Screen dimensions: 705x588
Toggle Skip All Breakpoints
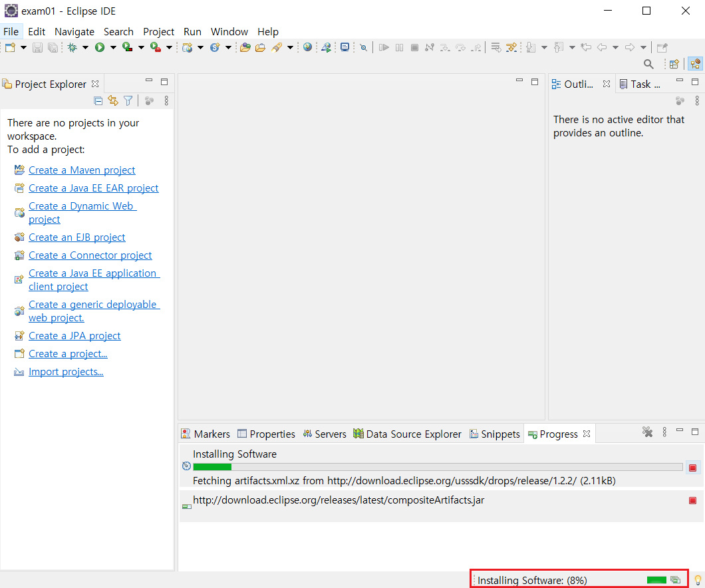(363, 47)
